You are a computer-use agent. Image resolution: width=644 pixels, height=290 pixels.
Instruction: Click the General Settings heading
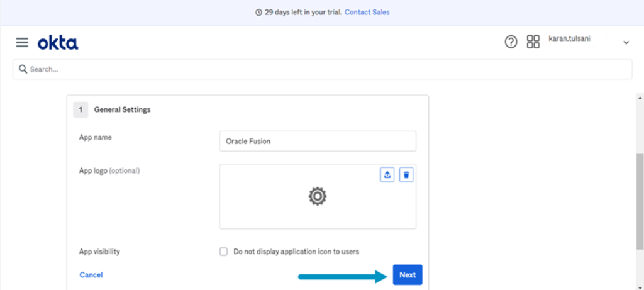pos(123,109)
